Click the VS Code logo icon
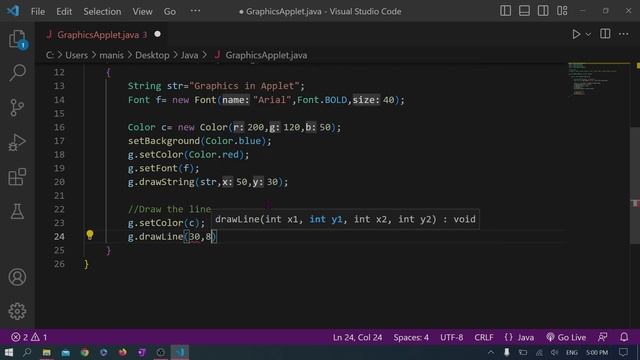This screenshot has width=640, height=360. 13,11
